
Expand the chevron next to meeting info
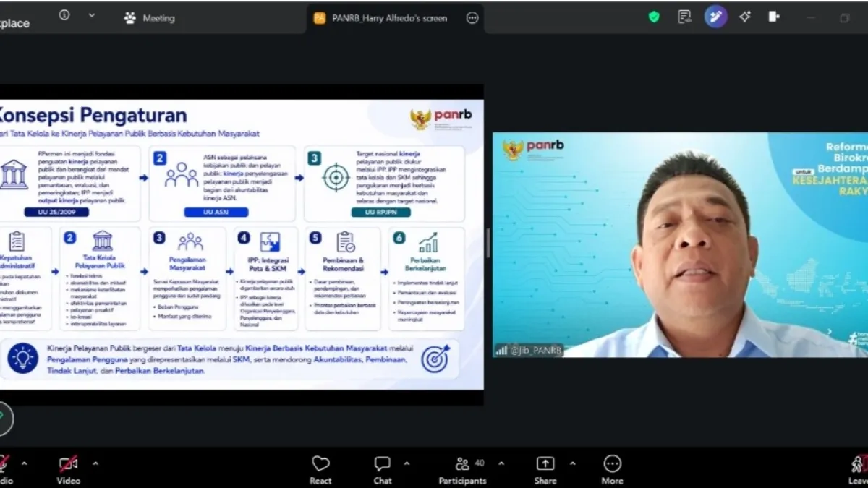point(91,15)
